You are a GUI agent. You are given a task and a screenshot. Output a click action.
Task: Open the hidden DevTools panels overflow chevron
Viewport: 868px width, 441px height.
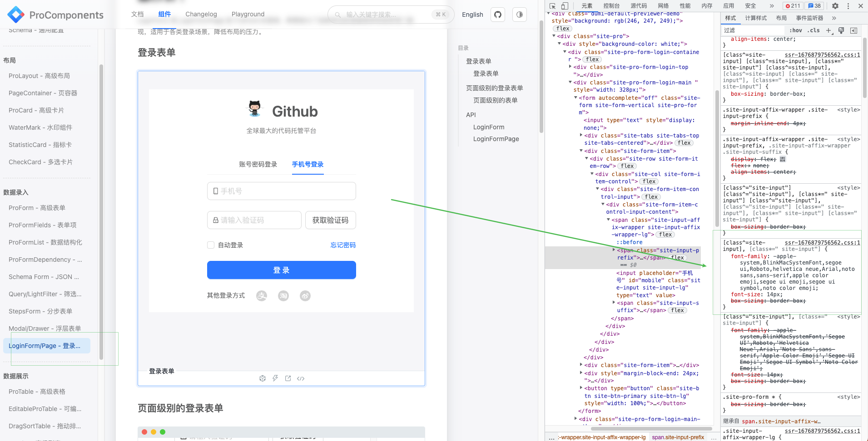[771, 6]
